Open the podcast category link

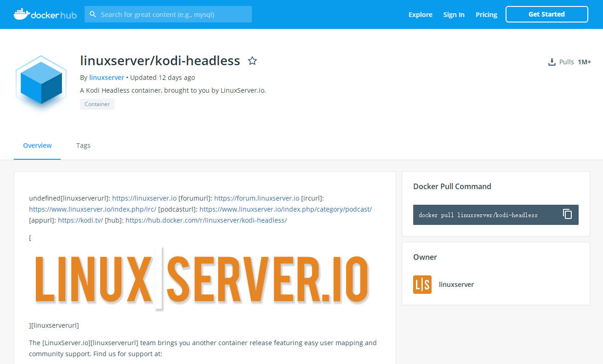tap(285, 209)
